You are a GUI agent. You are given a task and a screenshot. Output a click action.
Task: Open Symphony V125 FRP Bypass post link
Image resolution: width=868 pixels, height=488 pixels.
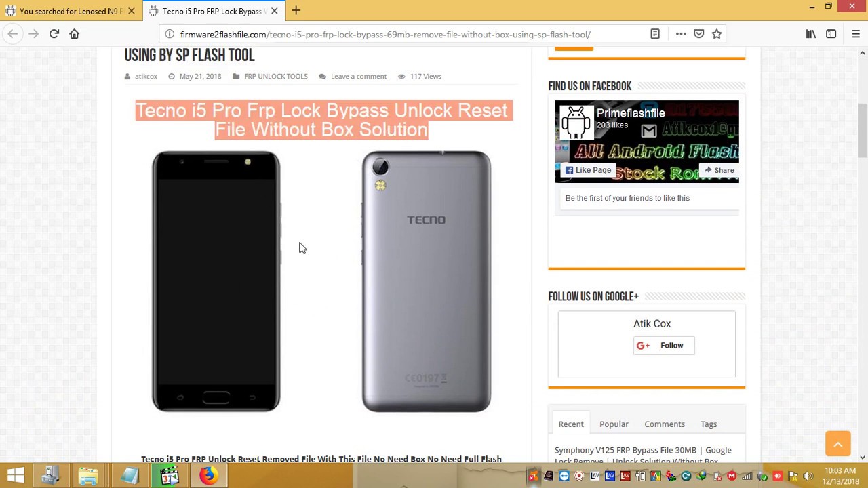pos(643,455)
